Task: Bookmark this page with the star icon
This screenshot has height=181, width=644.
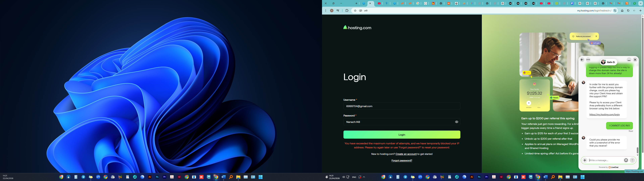Action: (355, 11)
